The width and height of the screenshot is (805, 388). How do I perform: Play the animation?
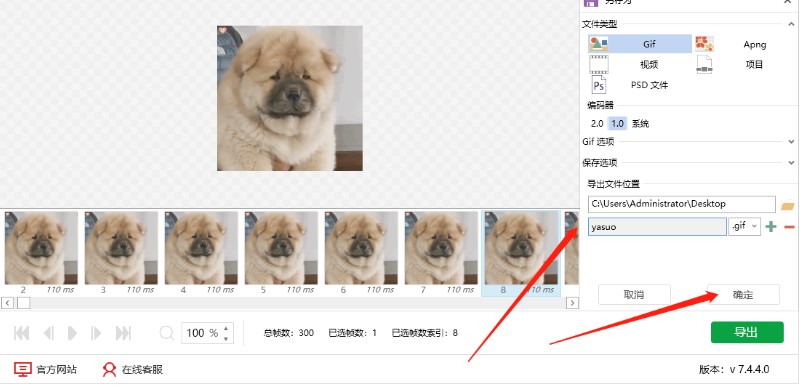72,333
